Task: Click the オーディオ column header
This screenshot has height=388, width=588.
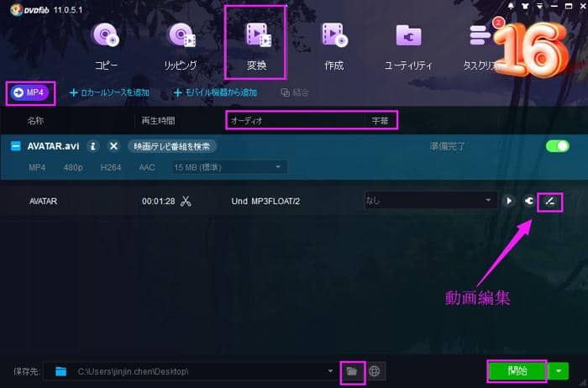Action: [x=246, y=121]
